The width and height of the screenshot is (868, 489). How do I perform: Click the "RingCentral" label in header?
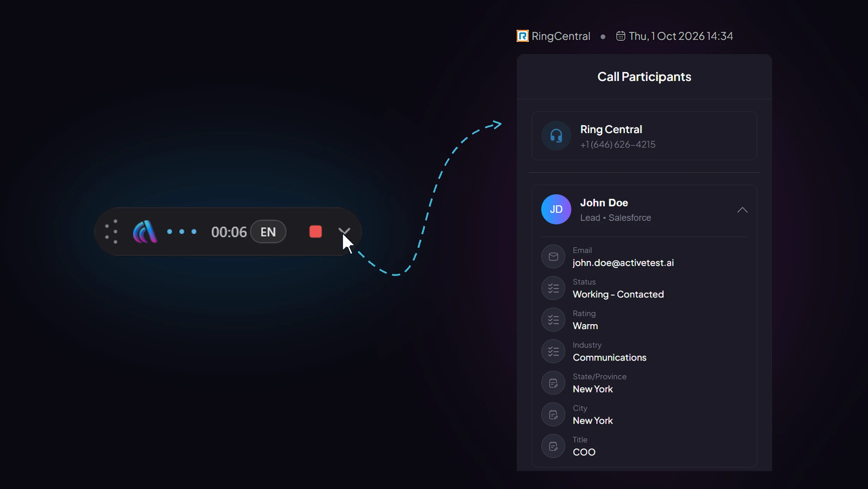[x=561, y=36]
